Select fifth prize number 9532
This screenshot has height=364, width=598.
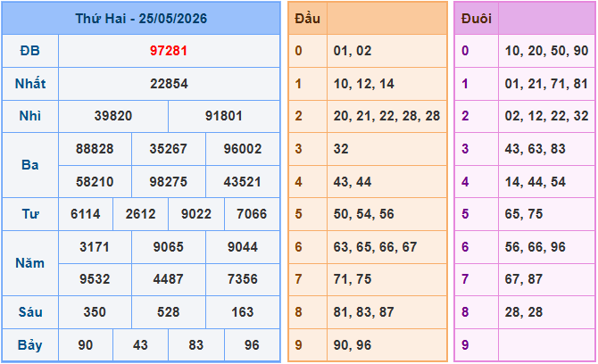[95, 279]
